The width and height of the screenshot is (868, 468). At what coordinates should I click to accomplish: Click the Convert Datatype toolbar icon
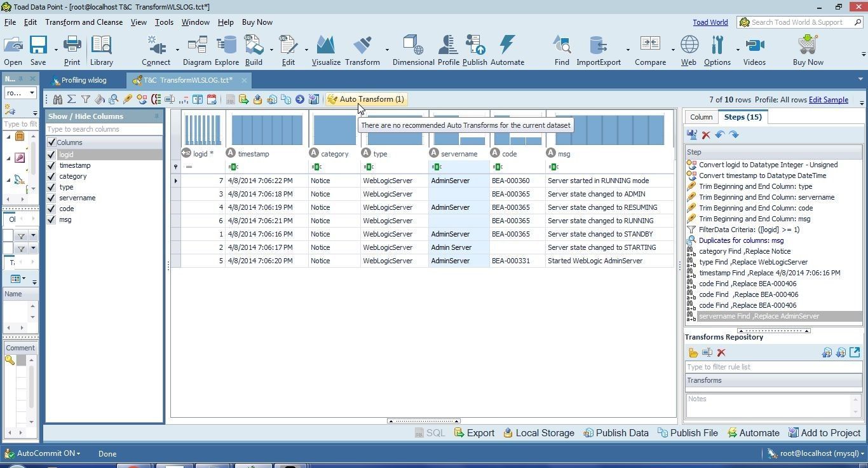click(142, 99)
